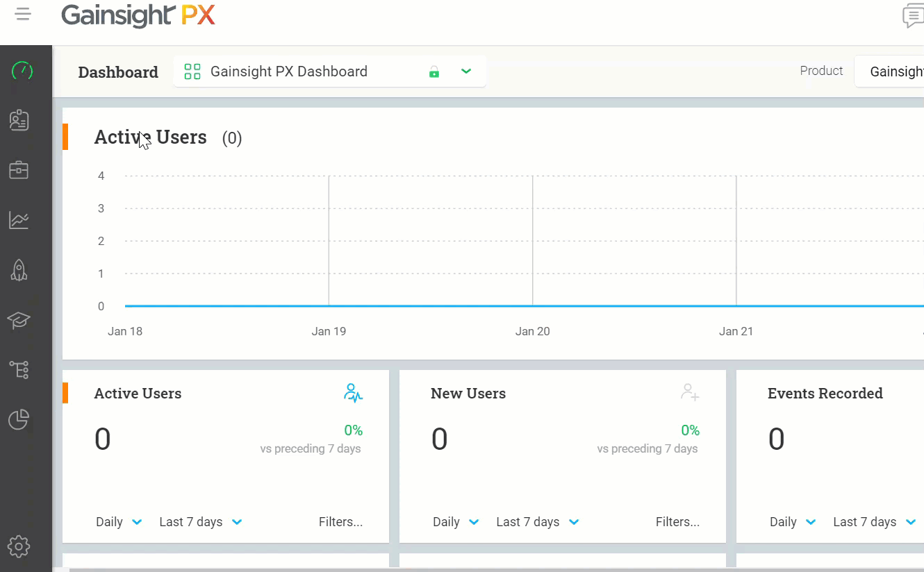Open the Product Mapper tree icon
Viewport: 924px width, 572px height.
[19, 370]
